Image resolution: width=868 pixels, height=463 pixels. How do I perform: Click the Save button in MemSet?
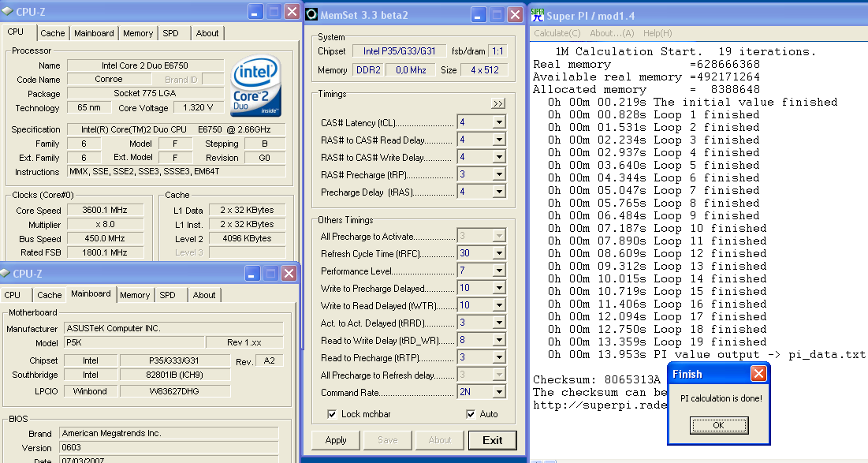pos(388,440)
